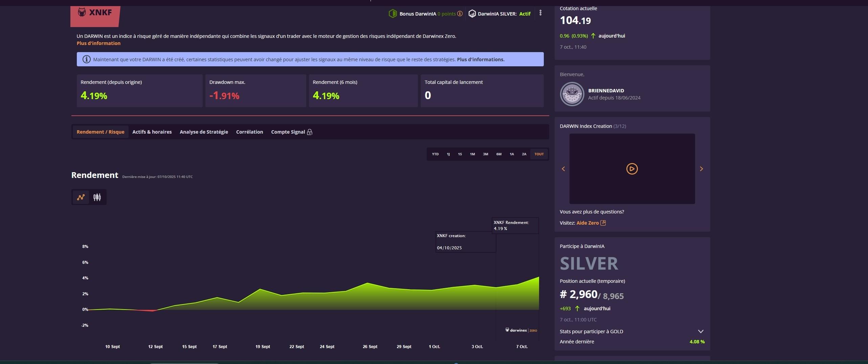
Task: Click the DarwinIA SILVER badge icon
Action: click(x=472, y=14)
